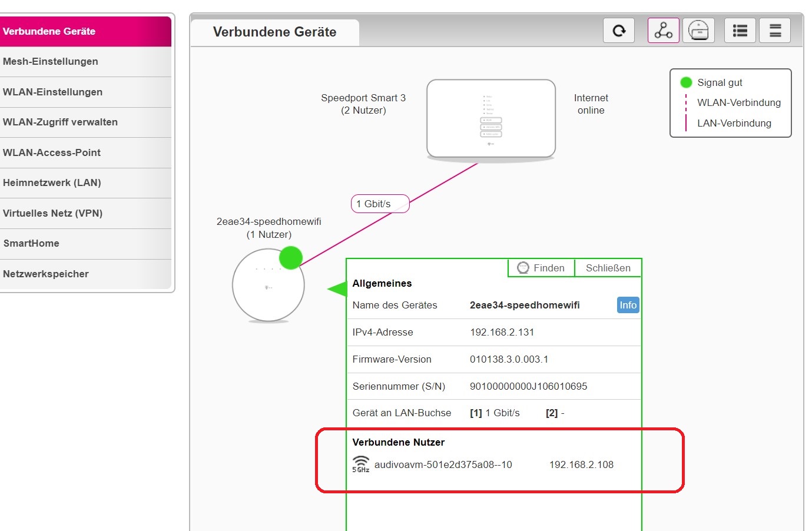Click the user IP 192.168.2.108
The width and height of the screenshot is (812, 531).
581,464
